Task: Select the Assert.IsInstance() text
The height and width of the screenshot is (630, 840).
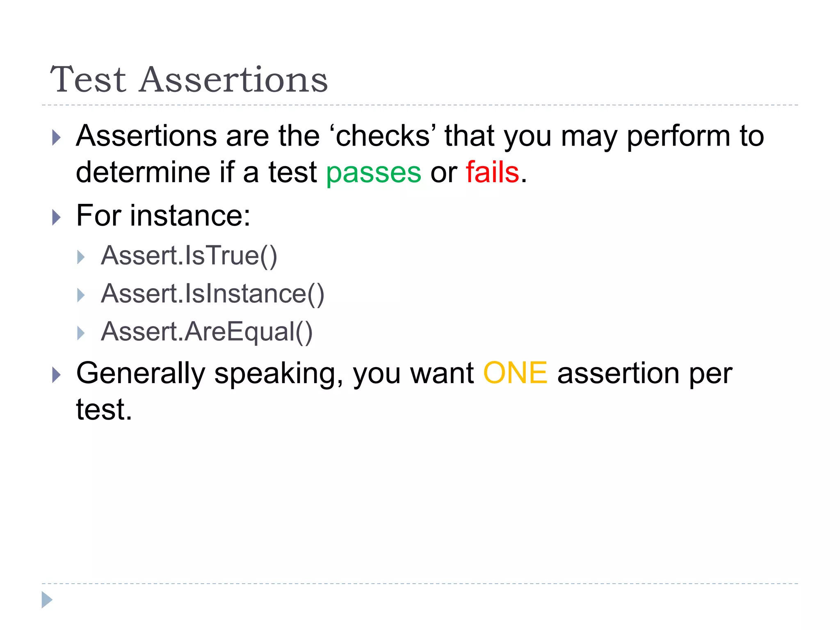Action: click(212, 294)
